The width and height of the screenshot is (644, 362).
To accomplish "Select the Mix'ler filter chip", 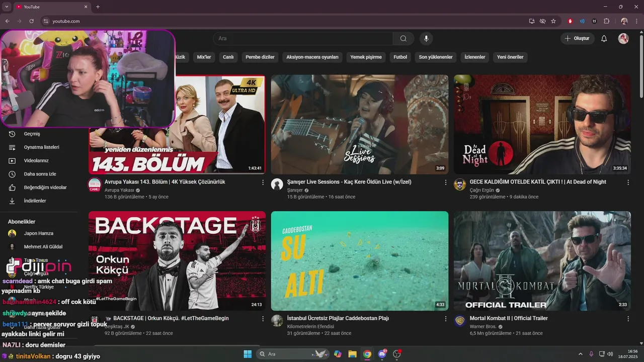I will (x=204, y=57).
